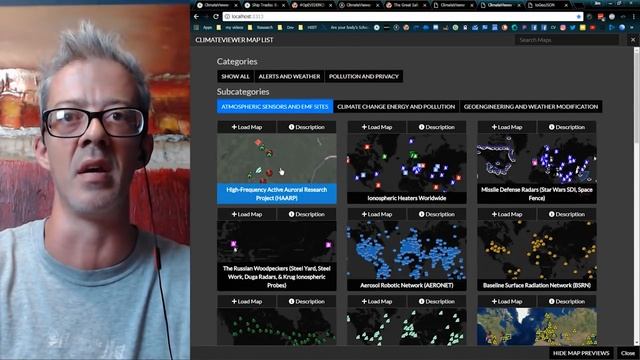Go back with the browser back arrow
The height and width of the screenshot is (360, 640).
(x=197, y=17)
